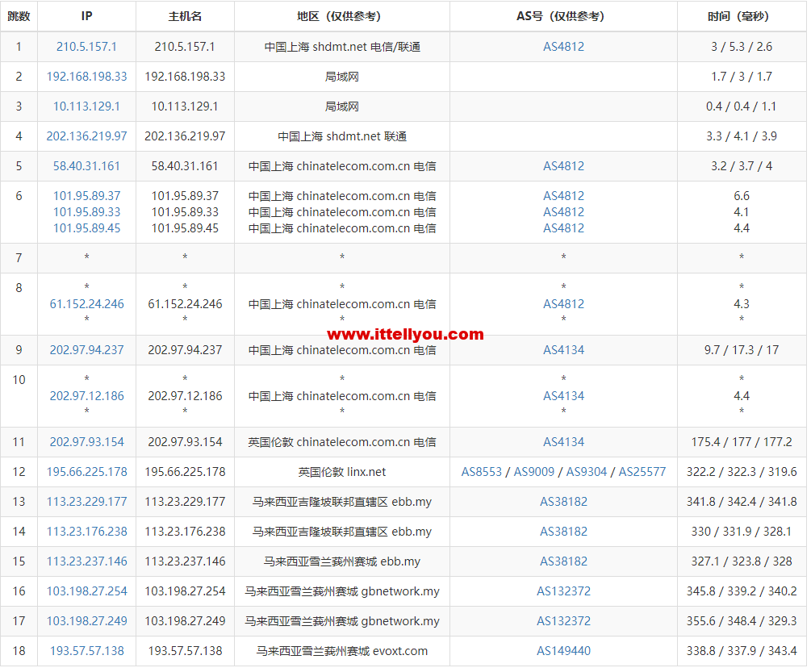
Task: Select time value 3 / 5.3 / 2.6
Action: coord(741,47)
